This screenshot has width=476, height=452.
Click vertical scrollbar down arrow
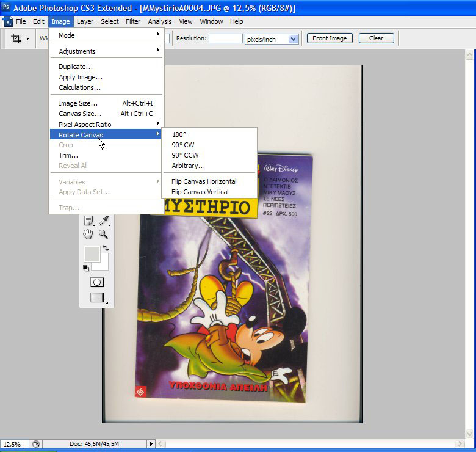(469, 434)
